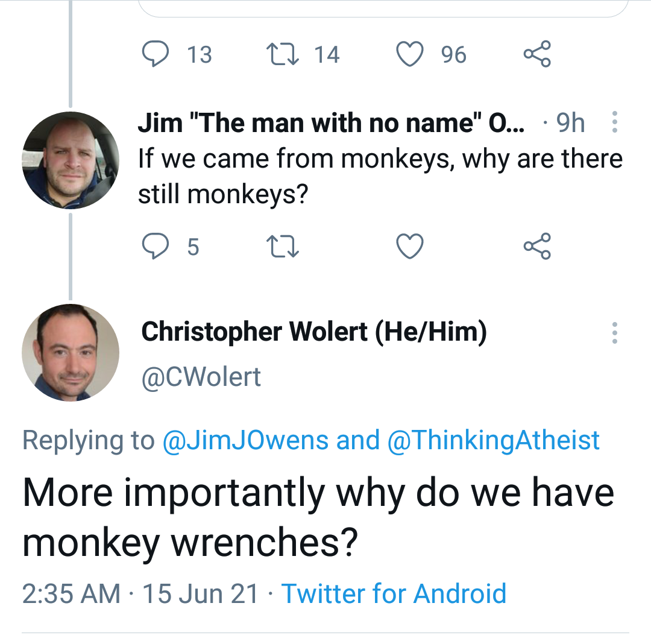Screen dimensions: 651x644
Task: Like the top tweet with 96 likes
Action: coord(410,54)
